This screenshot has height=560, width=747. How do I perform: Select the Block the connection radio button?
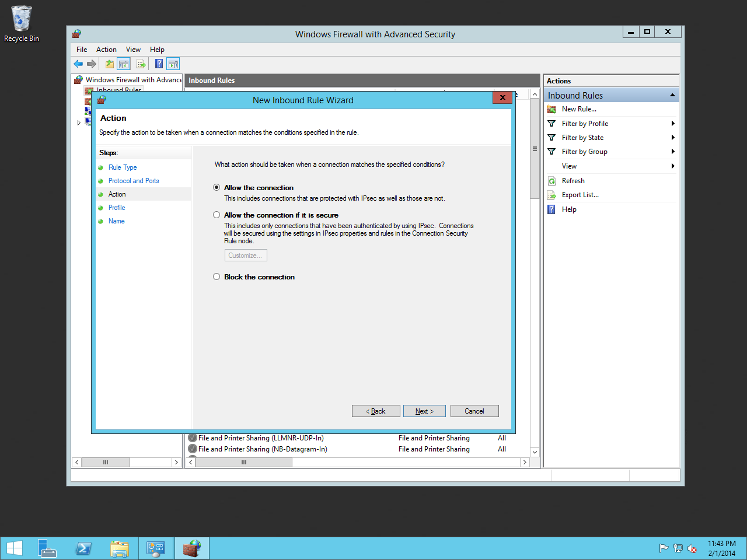coord(217,276)
